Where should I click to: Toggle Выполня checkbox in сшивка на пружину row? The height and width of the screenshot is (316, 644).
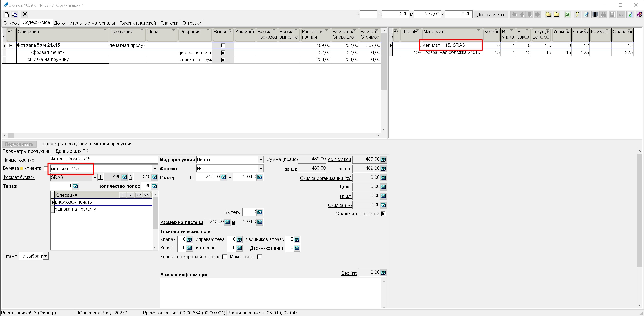pyautogui.click(x=223, y=60)
